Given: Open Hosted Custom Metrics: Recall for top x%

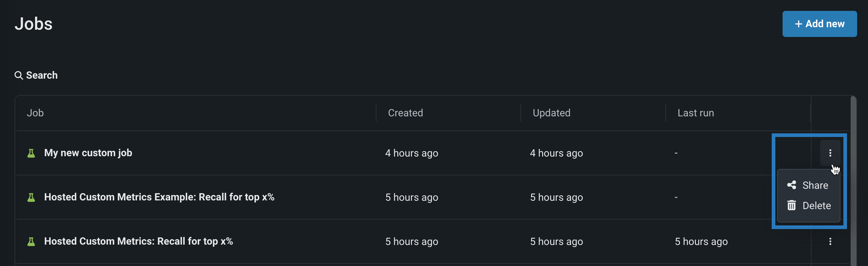Looking at the screenshot, I should [x=138, y=241].
